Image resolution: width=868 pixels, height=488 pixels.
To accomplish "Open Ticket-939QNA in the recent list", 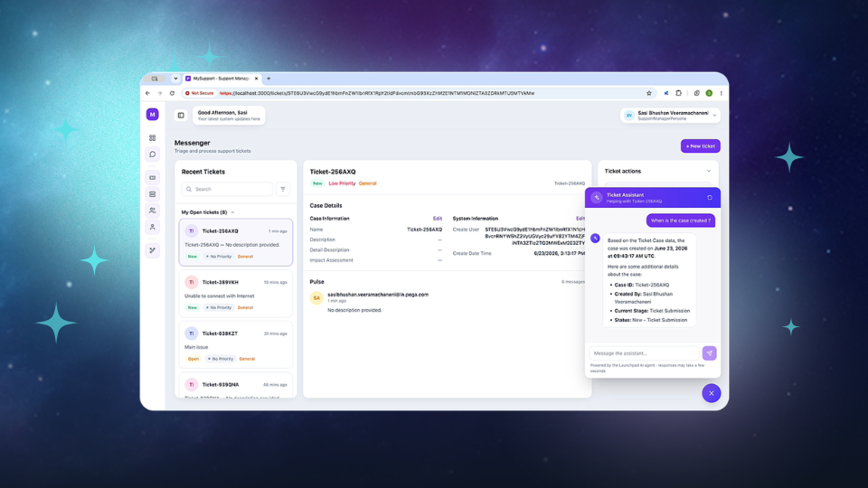I will [x=236, y=386].
